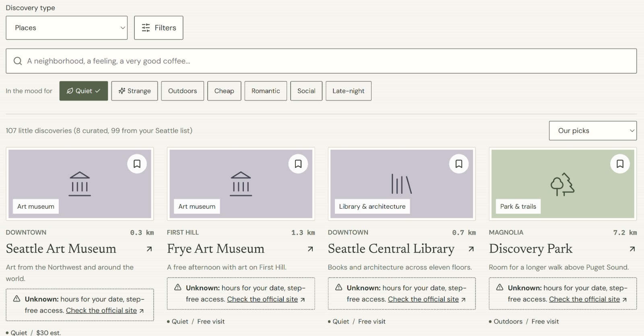Toggle the Cheap mood chip
Screen dimensions: 644x336
[224, 91]
